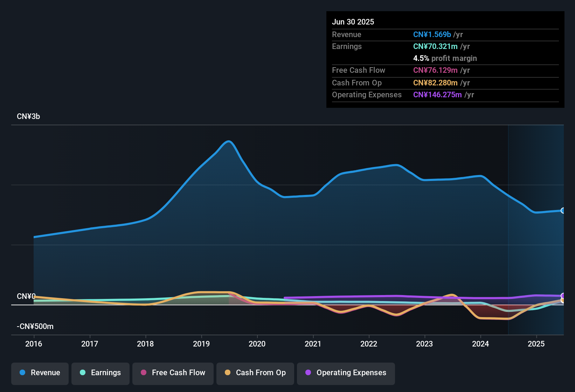Click the -CN¥500m y-axis label
Screen dimensions: 575x392
(35, 327)
